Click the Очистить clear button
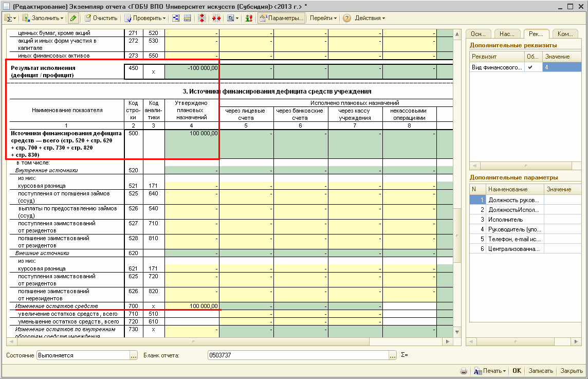The image size is (588, 379). pos(101,18)
